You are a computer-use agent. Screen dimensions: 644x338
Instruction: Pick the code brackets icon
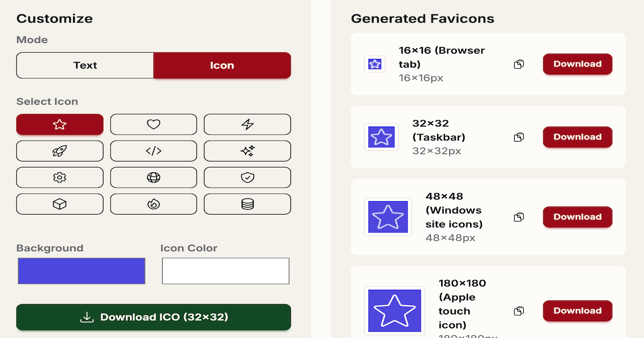pos(153,151)
